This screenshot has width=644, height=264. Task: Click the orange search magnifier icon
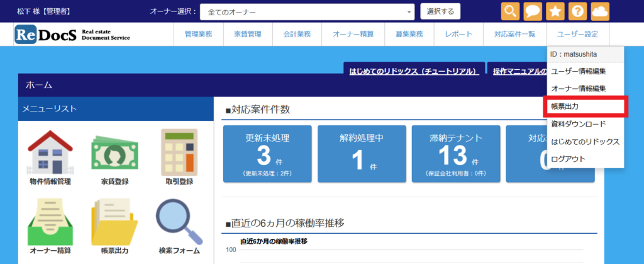click(x=511, y=11)
